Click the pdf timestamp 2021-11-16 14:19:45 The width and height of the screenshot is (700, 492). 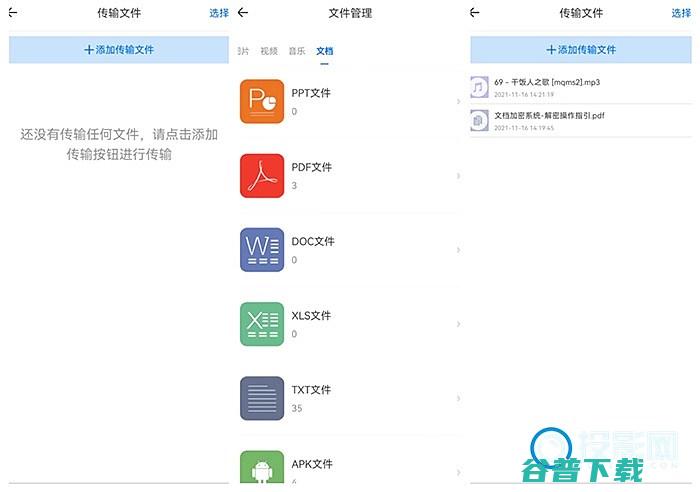coord(524,128)
